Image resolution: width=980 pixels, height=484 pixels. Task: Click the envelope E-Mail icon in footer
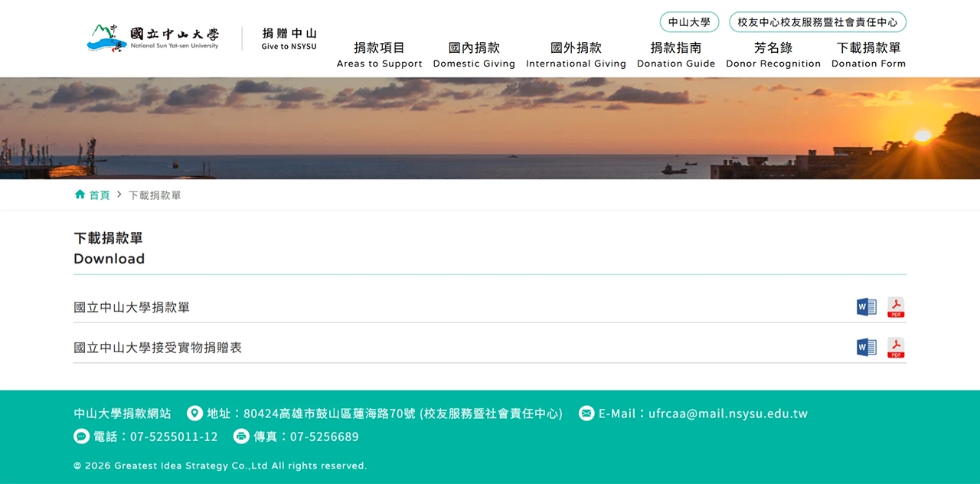click(586, 414)
